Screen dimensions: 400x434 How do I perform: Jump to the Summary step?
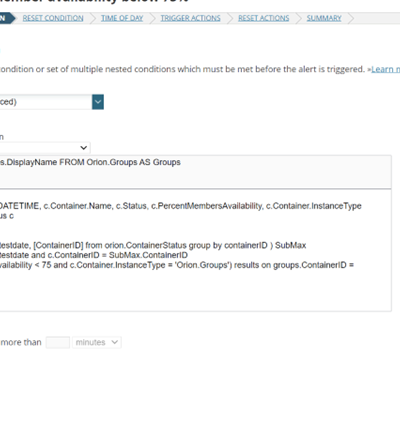pos(324,18)
